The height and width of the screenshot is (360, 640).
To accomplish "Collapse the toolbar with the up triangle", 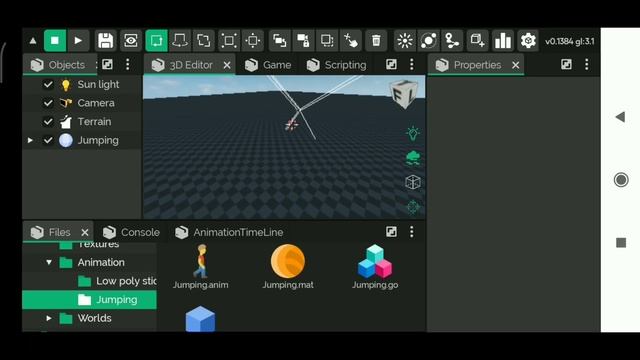I will pyautogui.click(x=33, y=41).
